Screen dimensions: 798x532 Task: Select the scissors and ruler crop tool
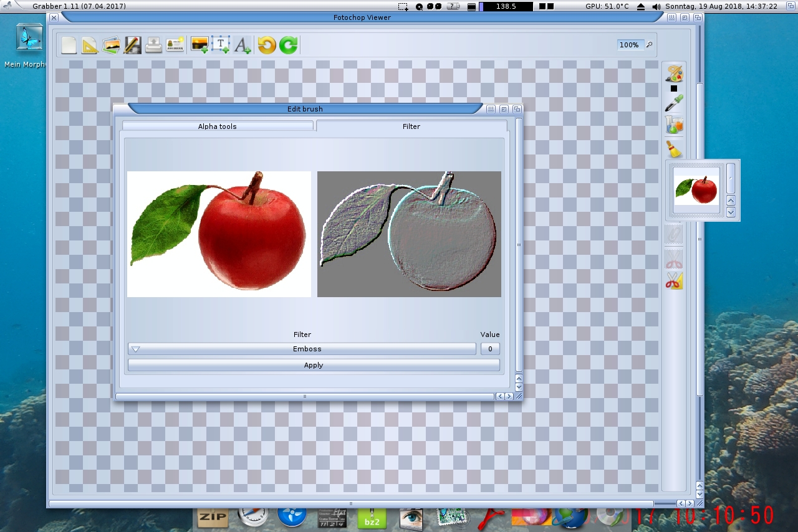(674, 282)
